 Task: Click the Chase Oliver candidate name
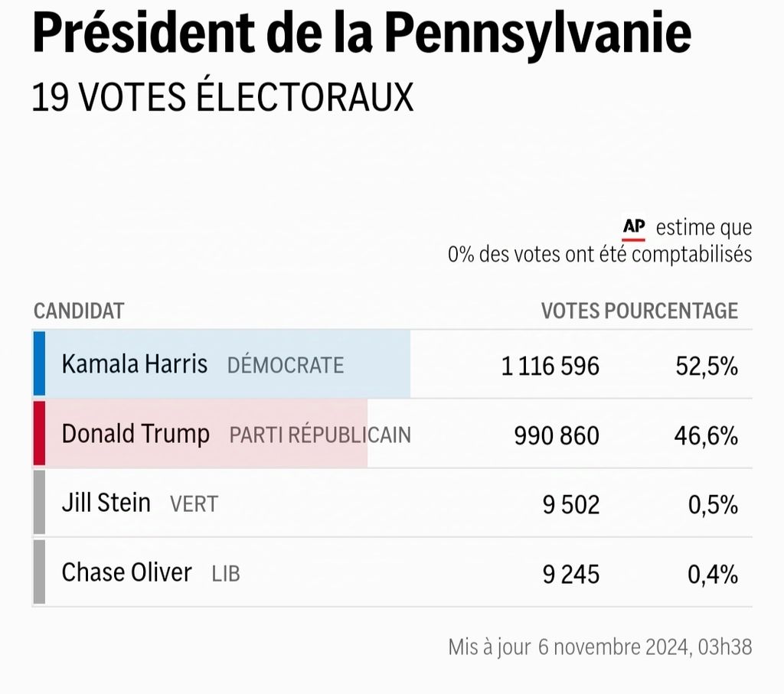126,572
